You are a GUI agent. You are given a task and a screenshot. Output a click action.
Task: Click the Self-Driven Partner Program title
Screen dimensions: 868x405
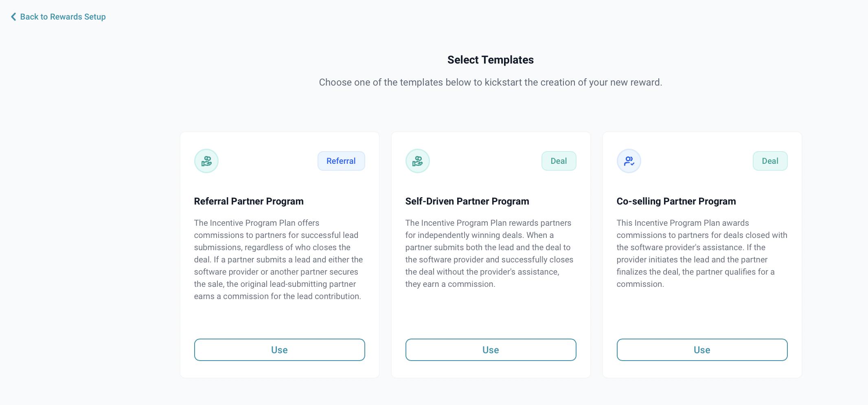tap(467, 201)
